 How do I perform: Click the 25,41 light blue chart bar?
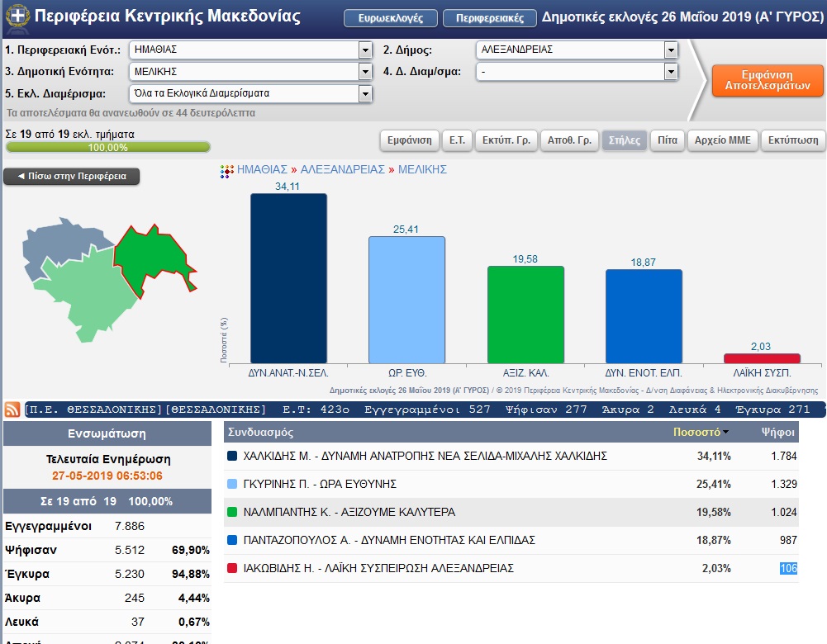(406, 300)
